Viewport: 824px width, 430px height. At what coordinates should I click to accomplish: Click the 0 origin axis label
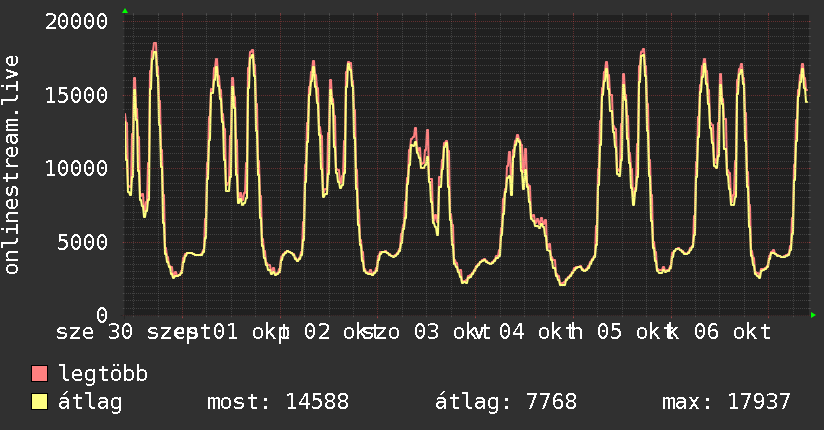(x=102, y=315)
